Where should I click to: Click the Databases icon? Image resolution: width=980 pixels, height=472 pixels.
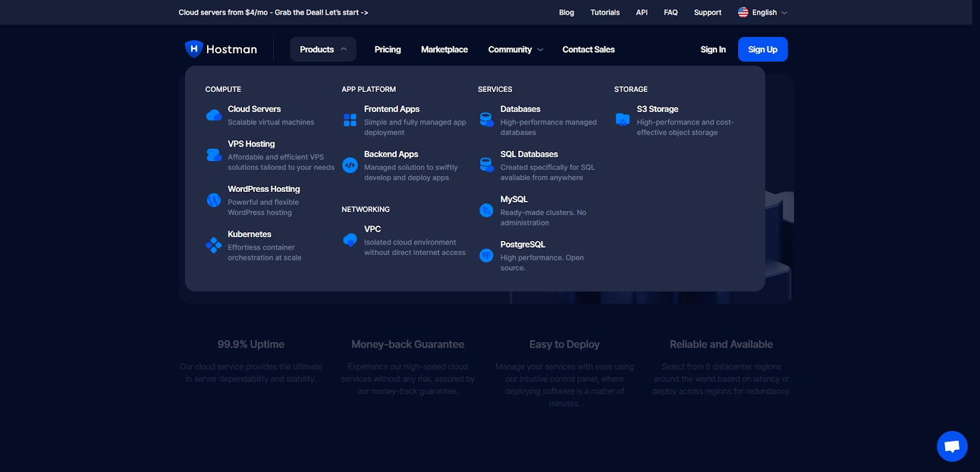coord(486,120)
